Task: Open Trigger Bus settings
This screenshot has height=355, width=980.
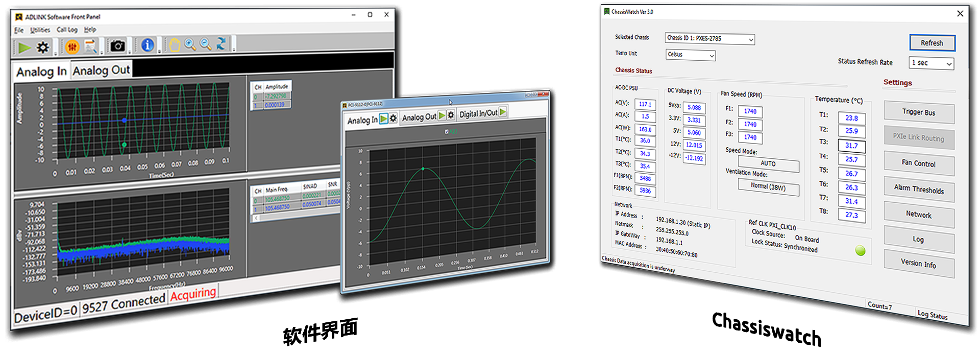Action: coord(919,112)
